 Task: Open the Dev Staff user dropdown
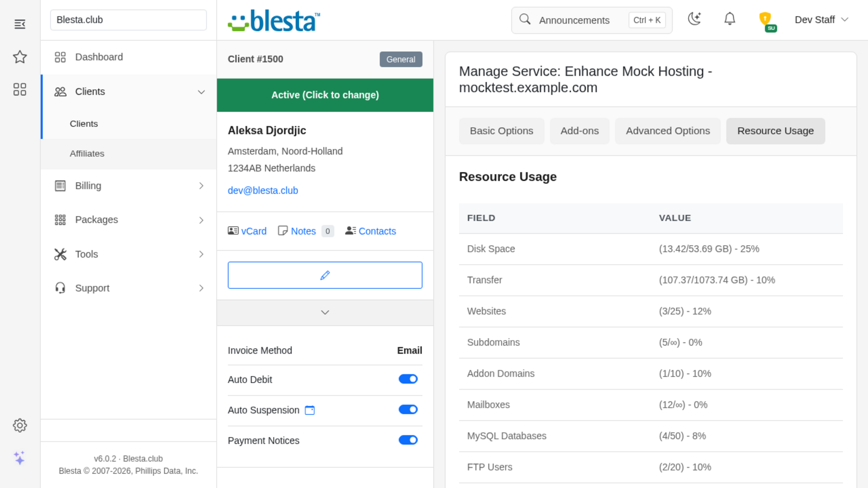(821, 20)
